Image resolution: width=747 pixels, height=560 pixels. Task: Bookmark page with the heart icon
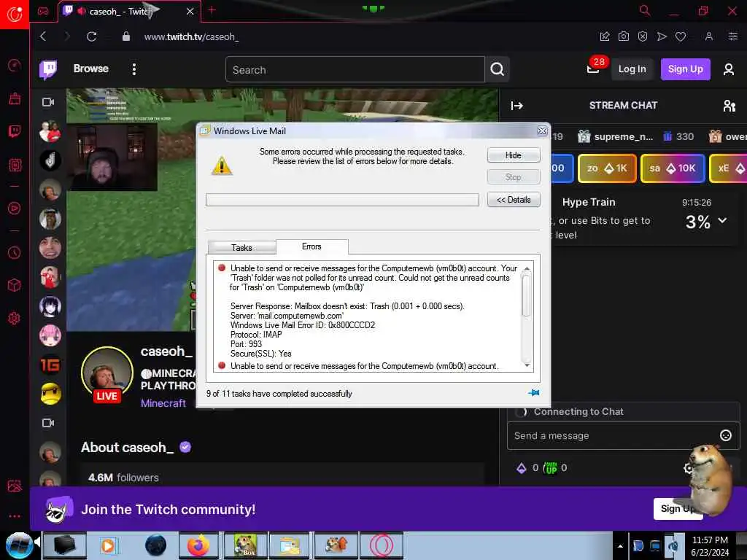(681, 36)
